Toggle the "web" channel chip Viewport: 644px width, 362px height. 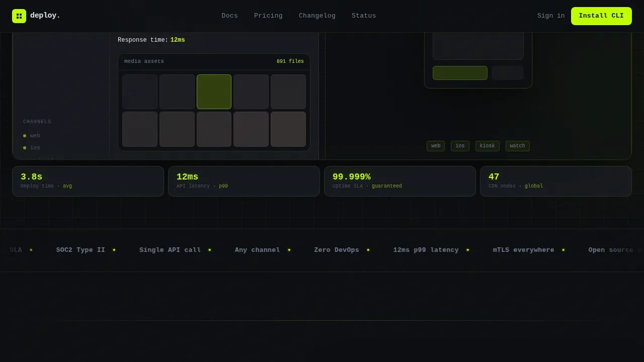tap(436, 146)
